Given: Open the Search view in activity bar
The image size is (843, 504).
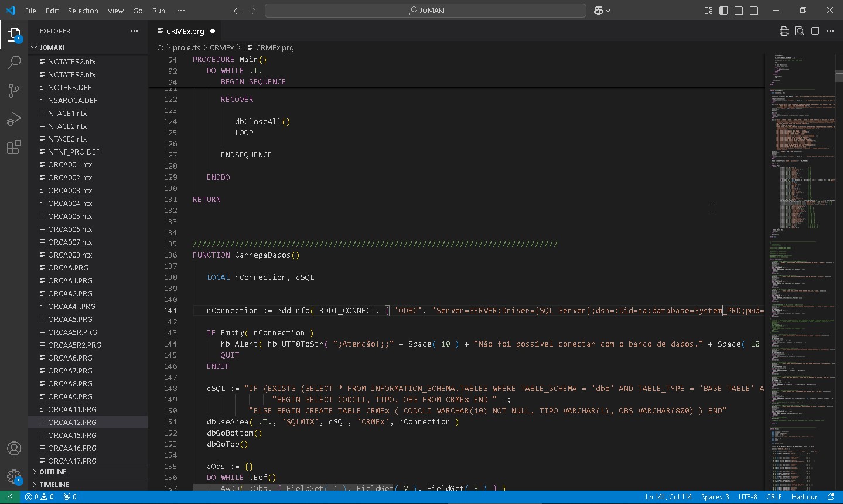Looking at the screenshot, I should 14,63.
